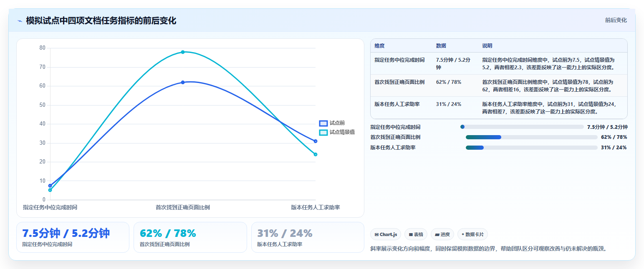644x269 pixels.
Task: Click the description starting 首次找到正确页面比例维度中
Action: click(x=548, y=86)
